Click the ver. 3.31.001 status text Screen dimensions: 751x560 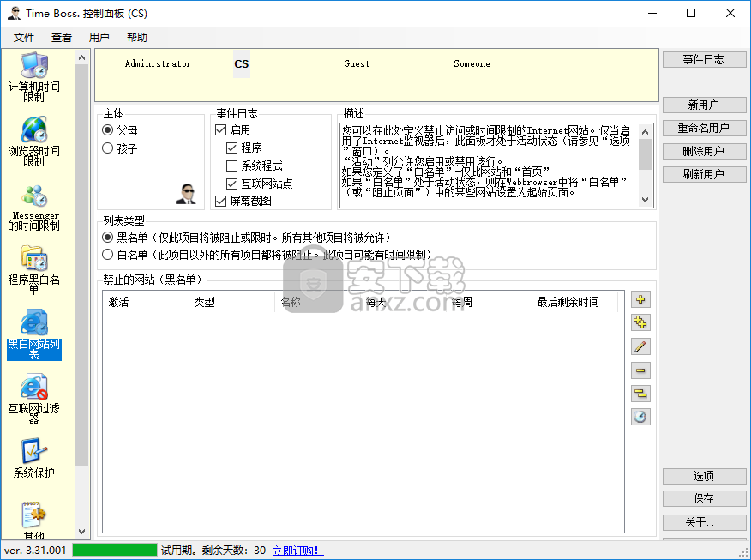[x=35, y=551]
